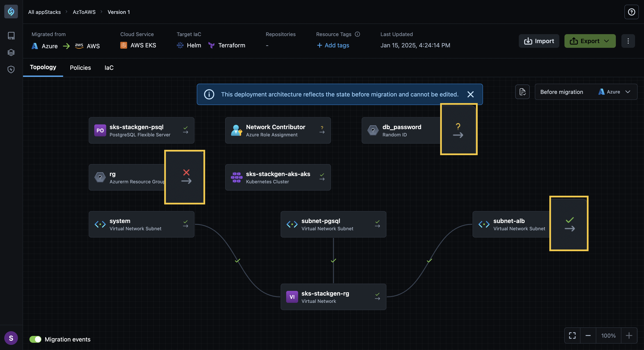Open the three-dot more options menu
The height and width of the screenshot is (350, 644).
click(x=628, y=41)
